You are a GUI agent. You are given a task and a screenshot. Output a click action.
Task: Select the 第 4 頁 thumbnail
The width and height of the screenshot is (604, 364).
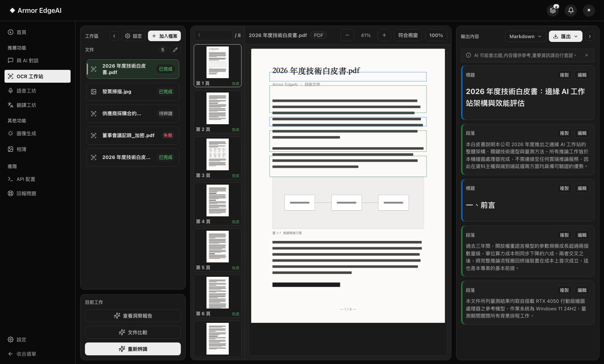click(217, 204)
